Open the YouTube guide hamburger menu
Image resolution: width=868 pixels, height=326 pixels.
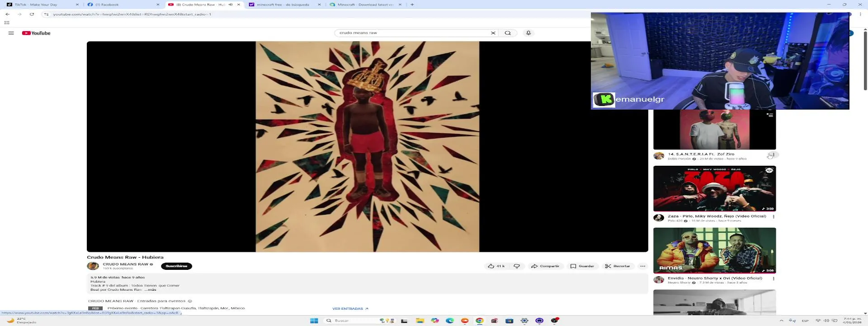pos(11,33)
